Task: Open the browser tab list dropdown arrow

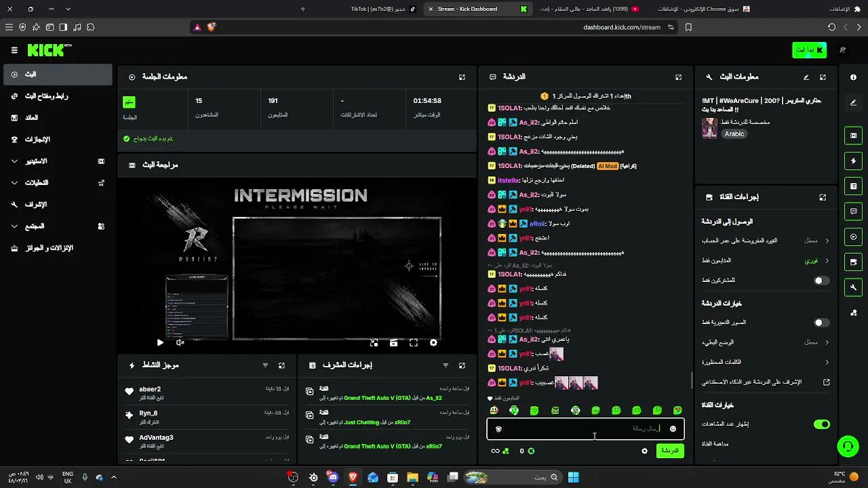Action: point(68,9)
